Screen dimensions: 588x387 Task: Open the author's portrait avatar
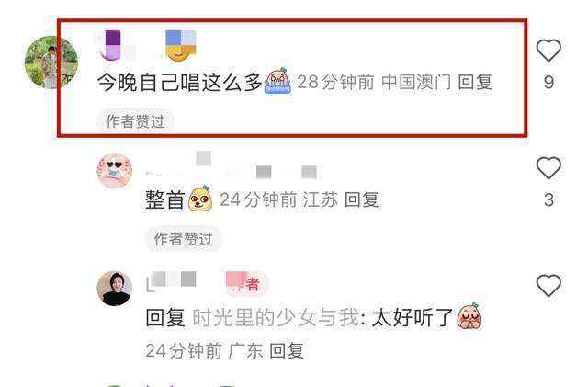115,288
